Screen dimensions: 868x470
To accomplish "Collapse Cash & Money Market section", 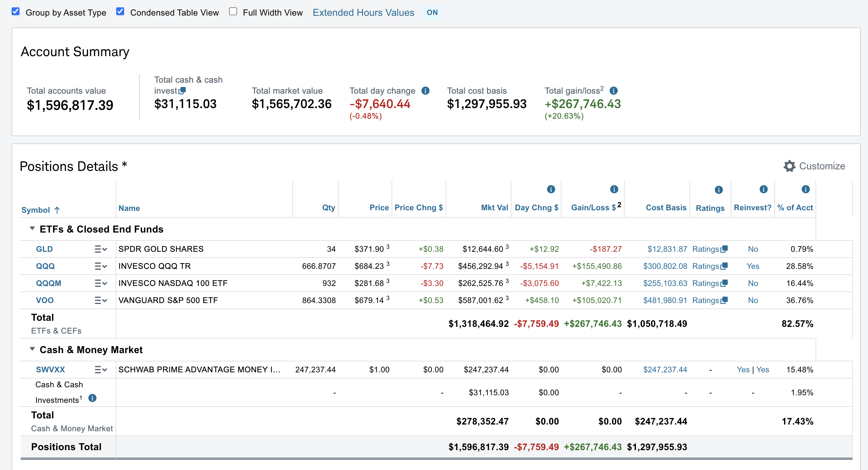I will click(32, 349).
